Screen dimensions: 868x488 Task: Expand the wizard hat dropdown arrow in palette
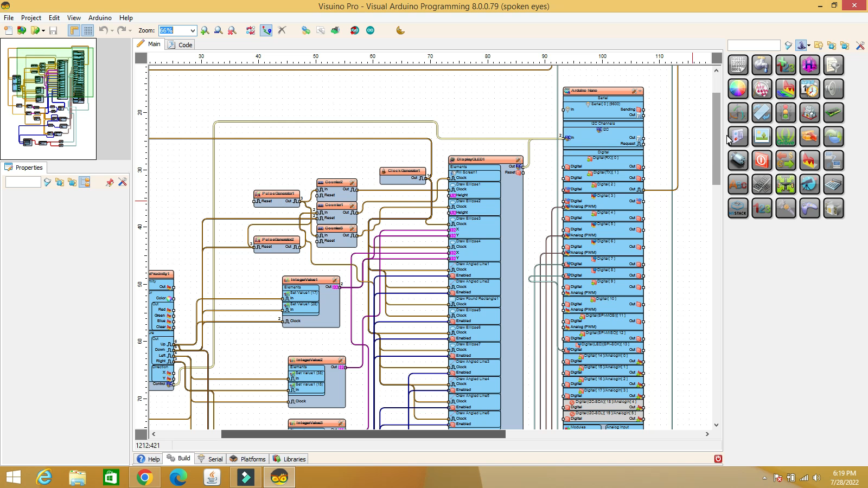coord(809,46)
